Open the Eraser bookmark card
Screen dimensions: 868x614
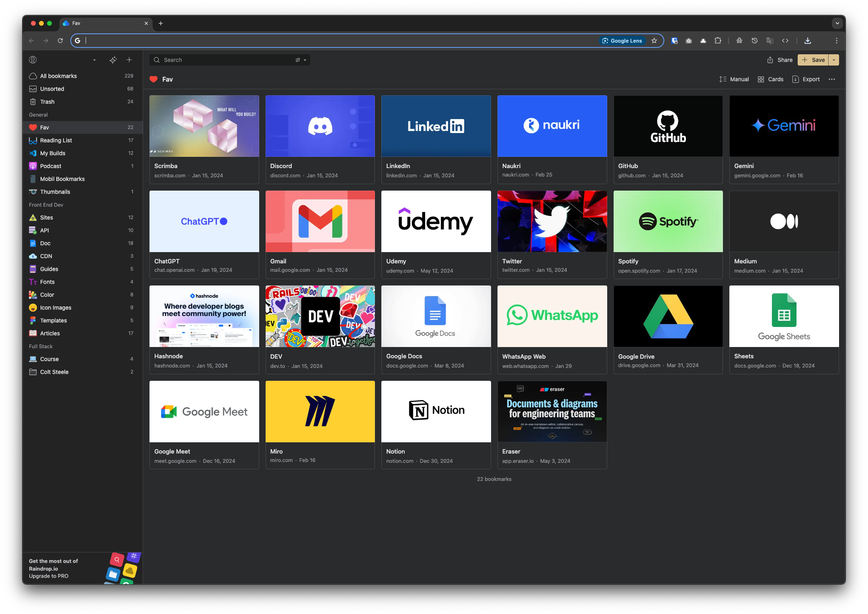click(552, 425)
